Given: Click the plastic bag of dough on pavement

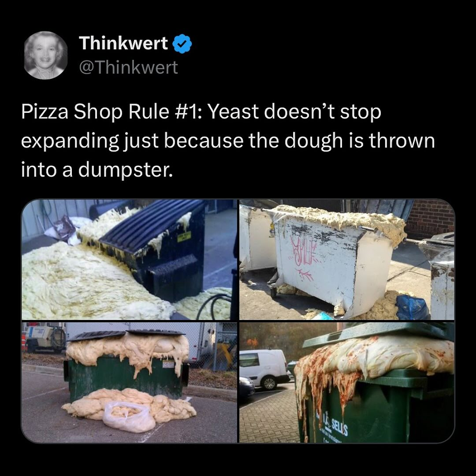Looking at the screenshot, I should point(128,416).
